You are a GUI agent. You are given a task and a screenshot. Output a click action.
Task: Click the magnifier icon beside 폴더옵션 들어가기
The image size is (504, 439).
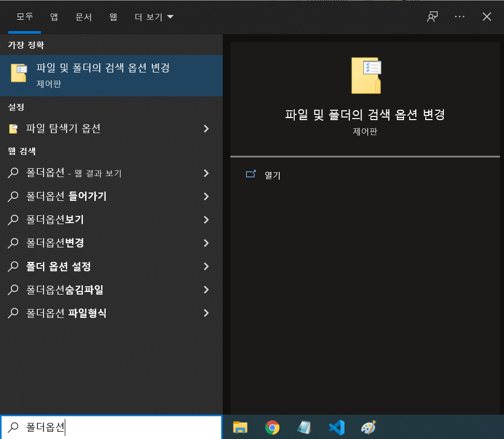pyautogui.click(x=13, y=196)
